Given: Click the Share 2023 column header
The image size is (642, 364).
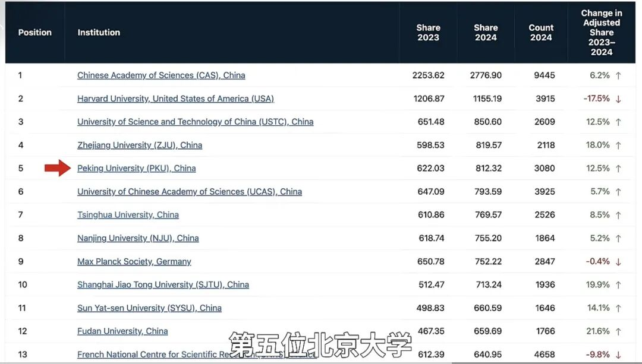Looking at the screenshot, I should coord(428,33).
